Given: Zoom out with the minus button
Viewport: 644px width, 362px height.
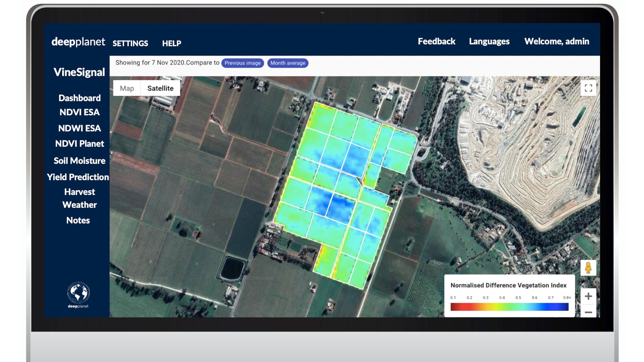Looking at the screenshot, I should pyautogui.click(x=588, y=312).
